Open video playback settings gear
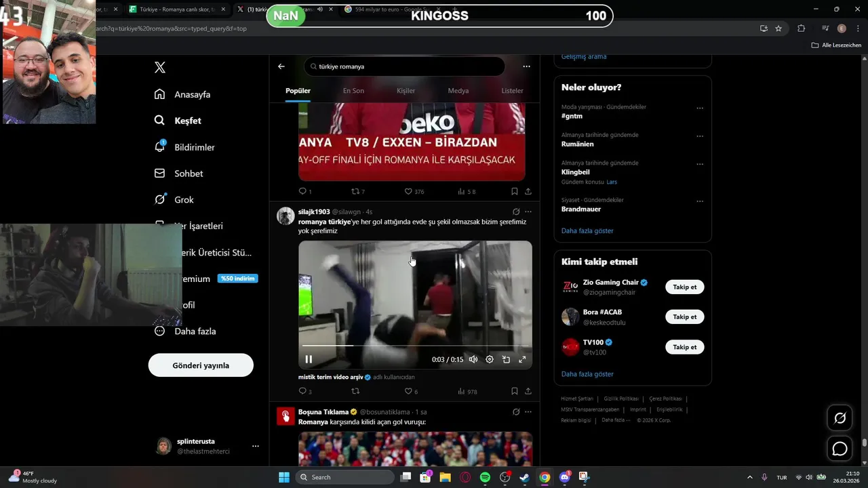 (490, 359)
